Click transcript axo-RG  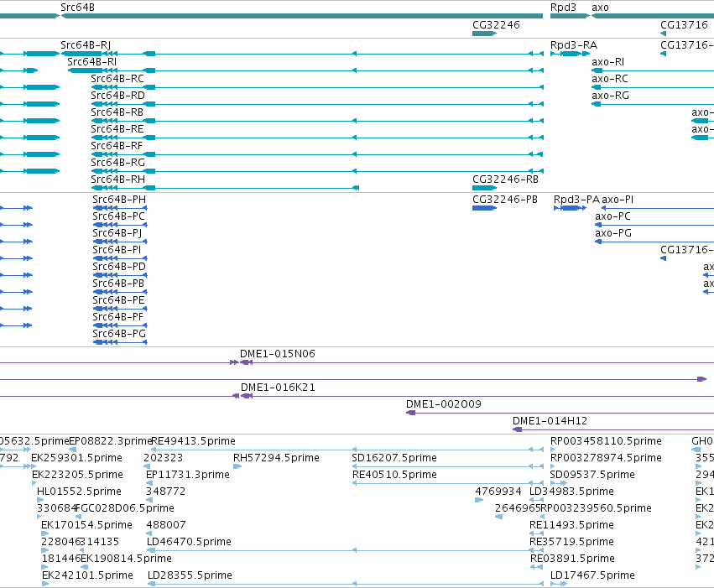pos(653,104)
